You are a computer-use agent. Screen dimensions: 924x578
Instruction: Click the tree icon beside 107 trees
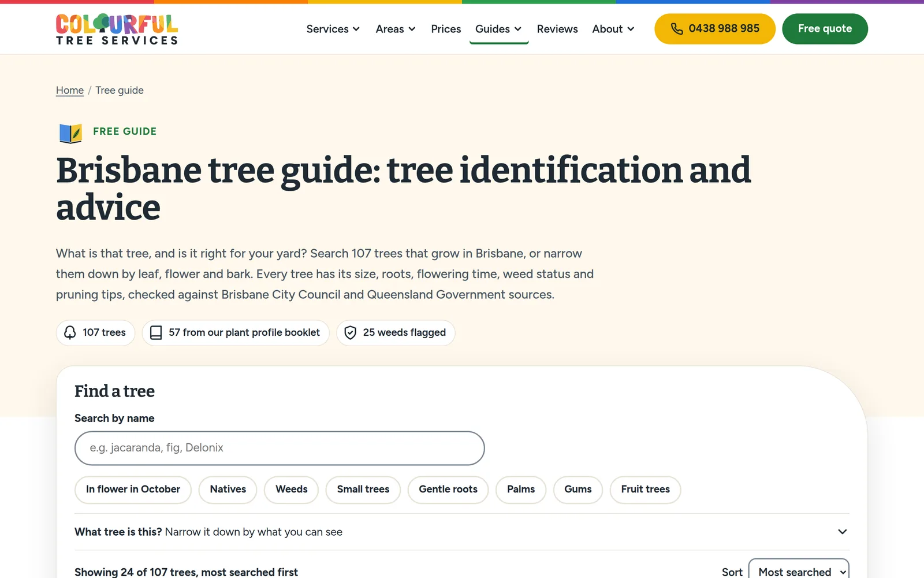coord(70,332)
